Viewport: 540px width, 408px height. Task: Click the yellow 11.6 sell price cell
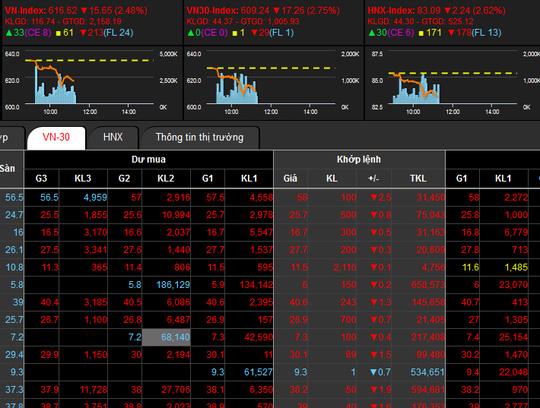470,267
